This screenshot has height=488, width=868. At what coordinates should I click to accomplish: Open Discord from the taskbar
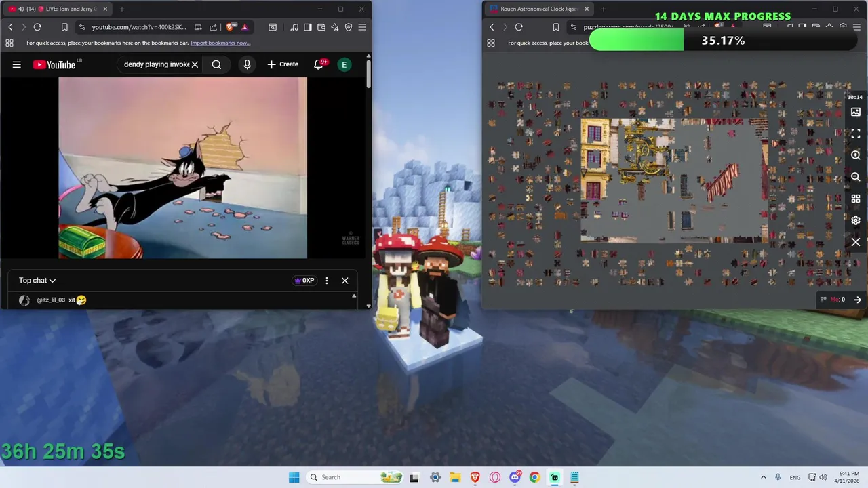coord(515,477)
